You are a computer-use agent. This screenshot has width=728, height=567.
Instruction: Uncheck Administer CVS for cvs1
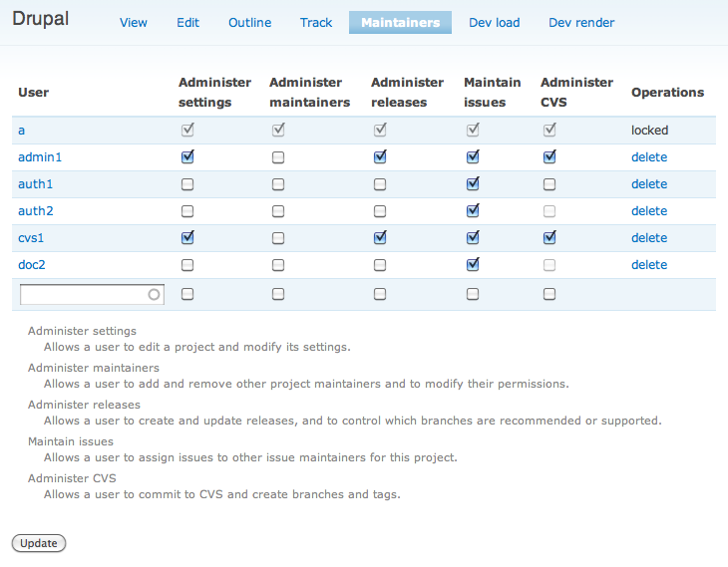pos(549,238)
